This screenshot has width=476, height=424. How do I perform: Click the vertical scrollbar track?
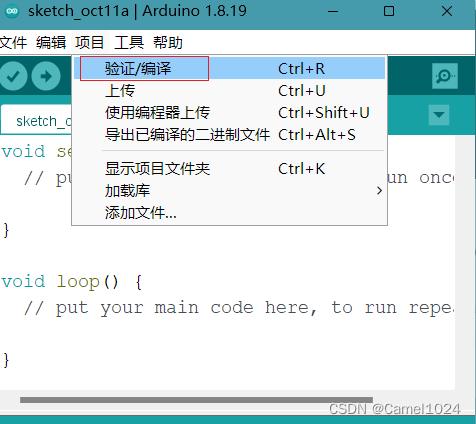(465, 262)
